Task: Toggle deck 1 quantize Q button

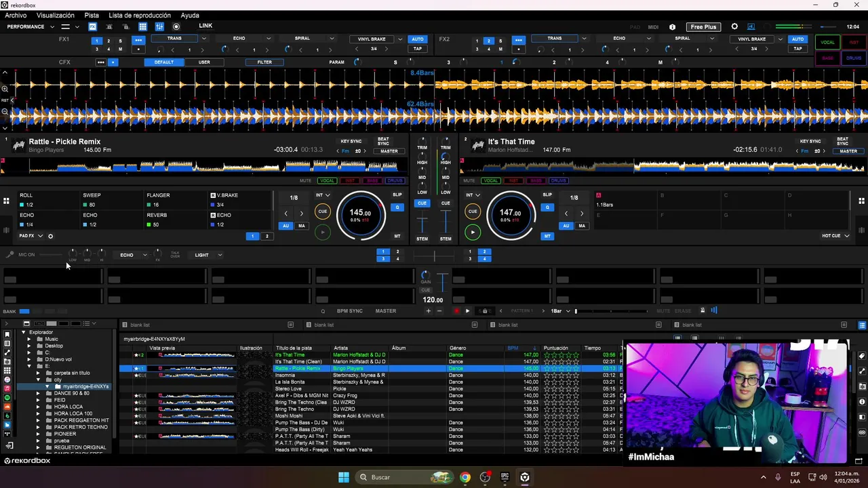Action: tap(397, 207)
